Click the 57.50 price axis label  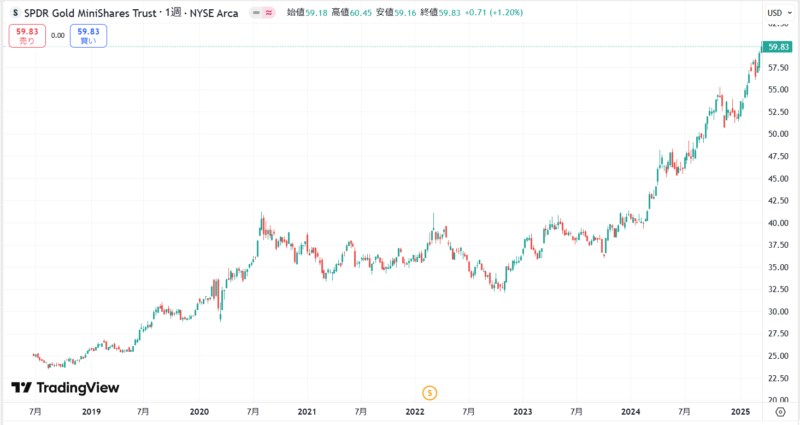pyautogui.click(x=778, y=67)
